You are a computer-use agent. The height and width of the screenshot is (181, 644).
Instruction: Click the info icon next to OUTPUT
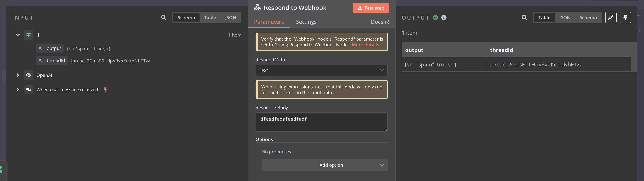pos(444,17)
